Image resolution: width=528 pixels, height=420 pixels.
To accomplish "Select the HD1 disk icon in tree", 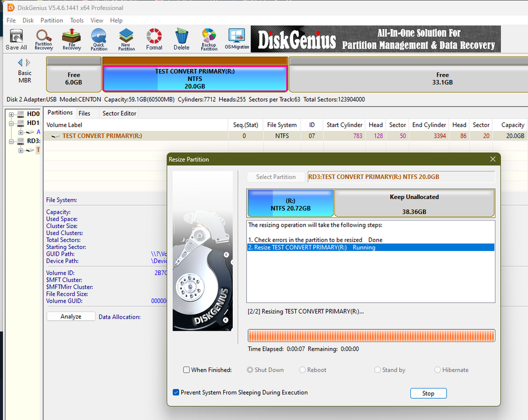I will coord(21,123).
